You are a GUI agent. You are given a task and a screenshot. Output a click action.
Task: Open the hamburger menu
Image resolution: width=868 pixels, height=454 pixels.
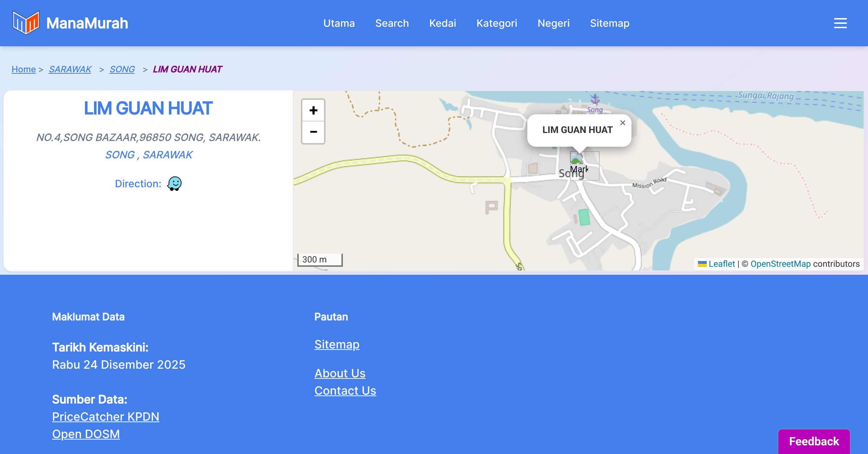coord(840,23)
